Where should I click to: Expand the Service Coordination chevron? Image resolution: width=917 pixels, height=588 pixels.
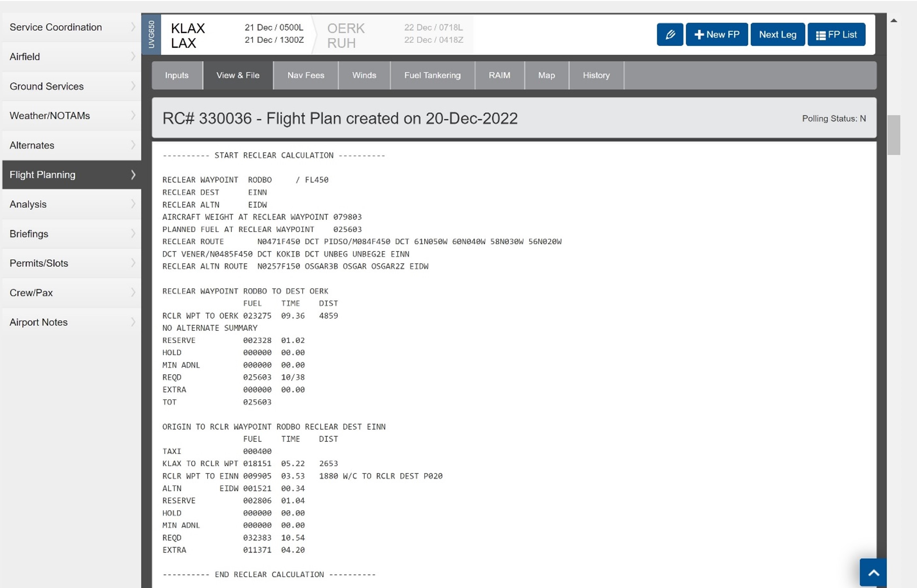point(133,27)
